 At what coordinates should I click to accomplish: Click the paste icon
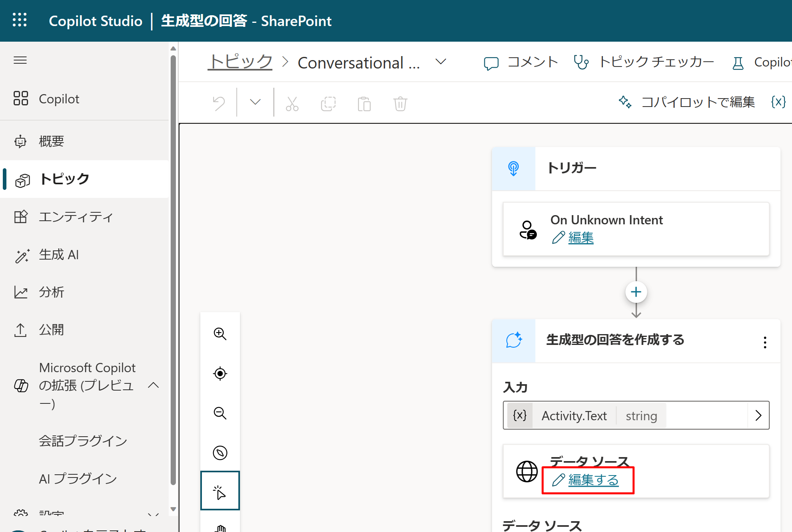coord(364,103)
